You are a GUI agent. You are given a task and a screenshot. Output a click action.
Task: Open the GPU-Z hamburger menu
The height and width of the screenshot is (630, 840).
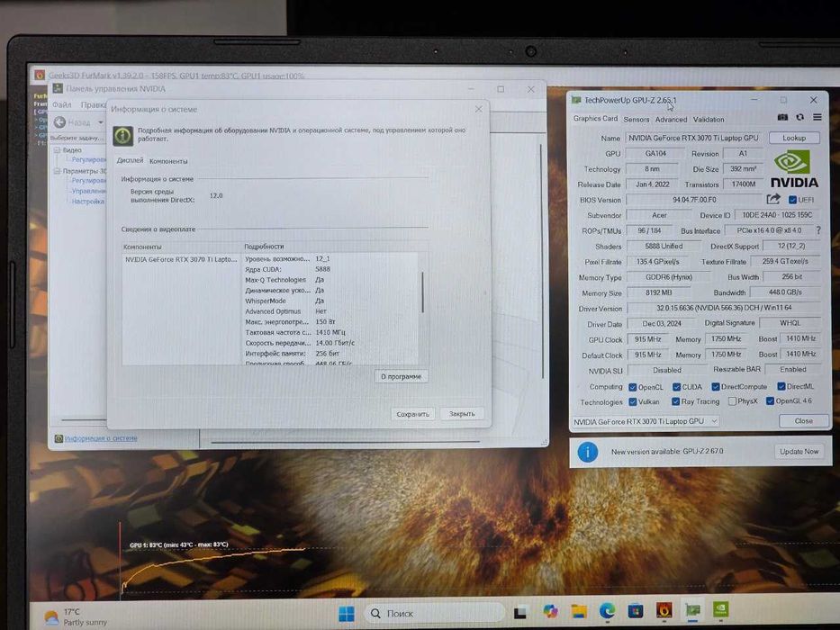pos(817,117)
